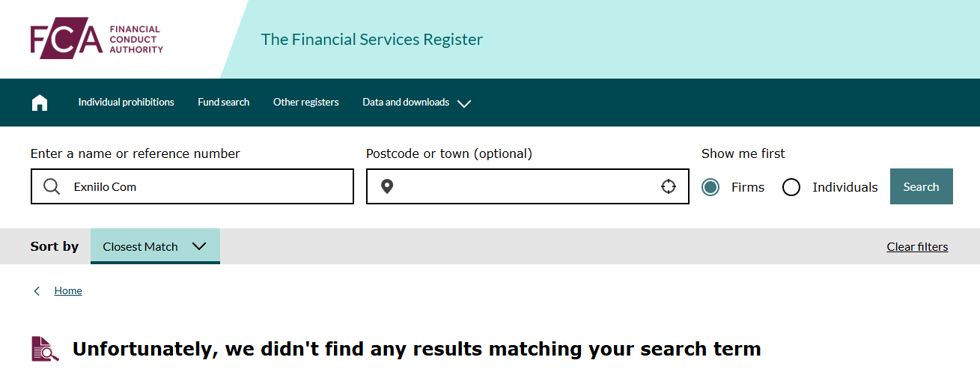Screen dimensions: 980x387
Task: Select the Individuals radio button
Action: tap(791, 187)
